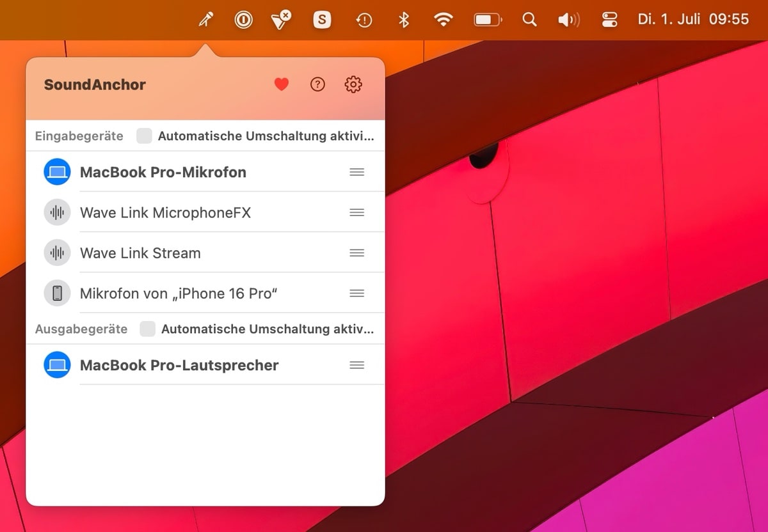Click the SoundAnchor pin icon in menu bar
Screen dimensions: 768x532
(x=205, y=20)
